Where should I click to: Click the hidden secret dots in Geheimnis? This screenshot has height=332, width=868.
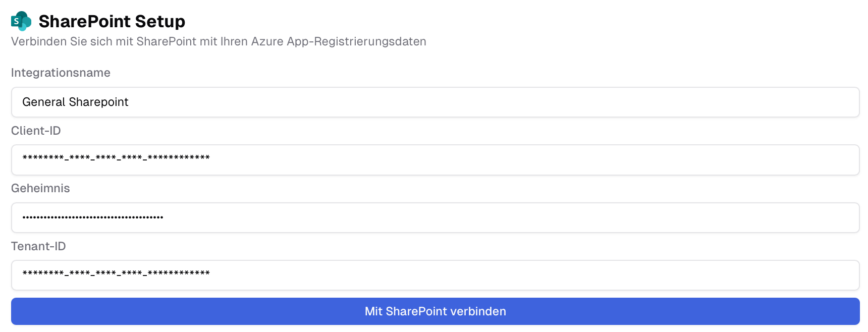pyautogui.click(x=92, y=217)
